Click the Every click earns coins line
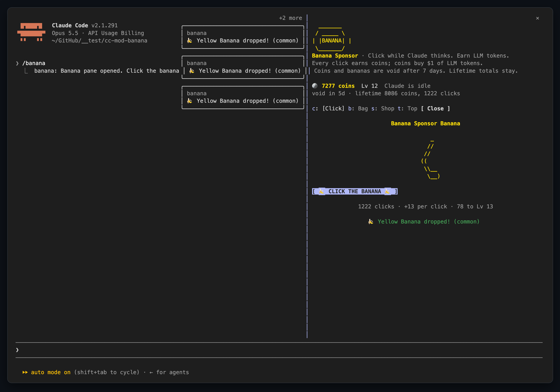The width and height of the screenshot is (560, 392). pyautogui.click(x=397, y=63)
